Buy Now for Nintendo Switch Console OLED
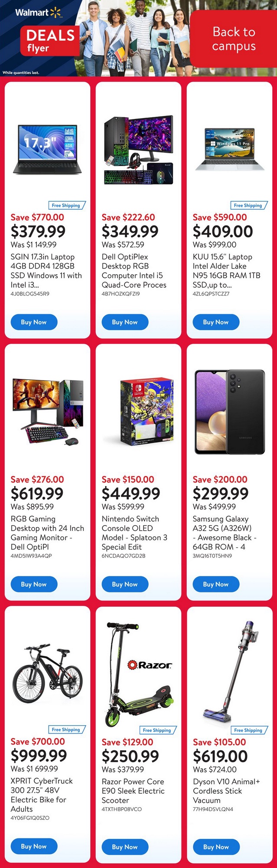Image resolution: width=277 pixels, height=868 pixels. pyautogui.click(x=125, y=584)
